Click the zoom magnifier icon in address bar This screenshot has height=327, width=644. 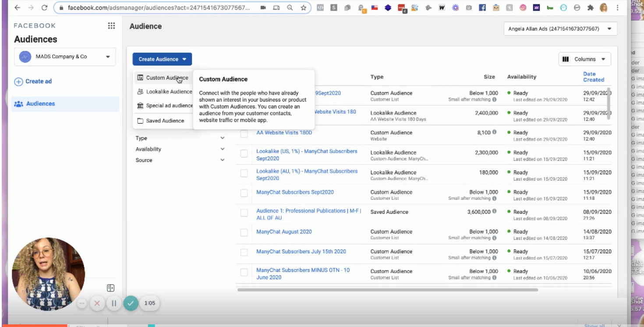click(290, 7)
